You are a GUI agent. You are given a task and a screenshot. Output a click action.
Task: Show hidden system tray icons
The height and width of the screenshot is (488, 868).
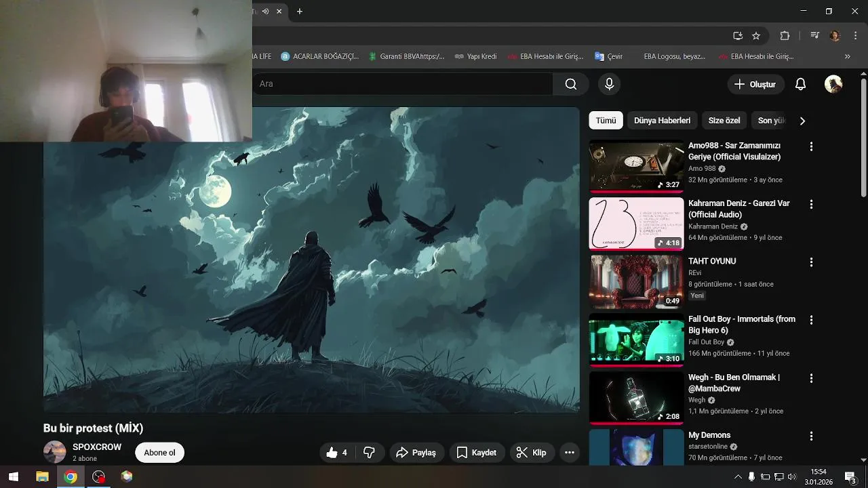click(738, 476)
